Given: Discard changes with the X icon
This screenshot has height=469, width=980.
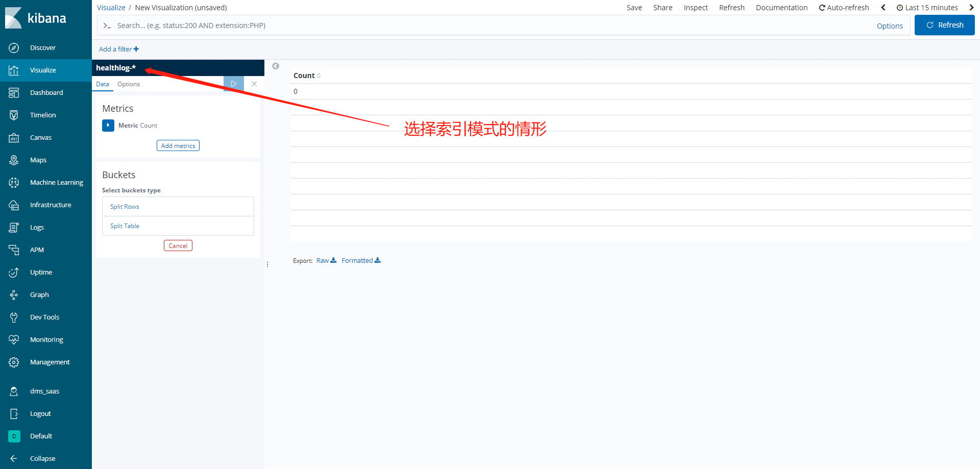Looking at the screenshot, I should [x=254, y=84].
